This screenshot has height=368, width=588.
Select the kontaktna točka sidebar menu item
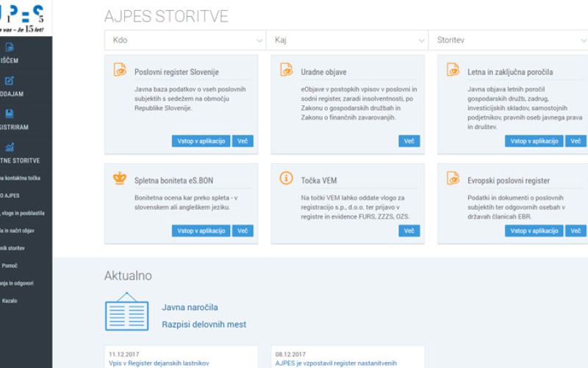click(x=20, y=178)
